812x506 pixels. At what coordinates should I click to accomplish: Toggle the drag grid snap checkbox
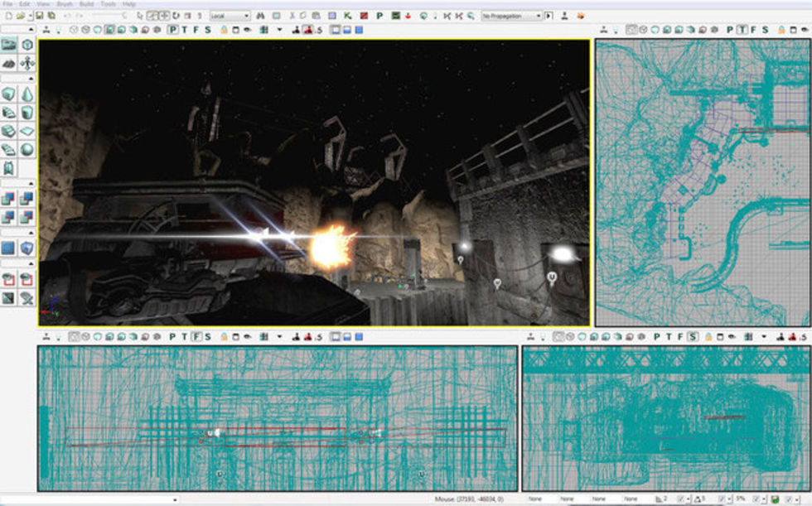coord(682,499)
